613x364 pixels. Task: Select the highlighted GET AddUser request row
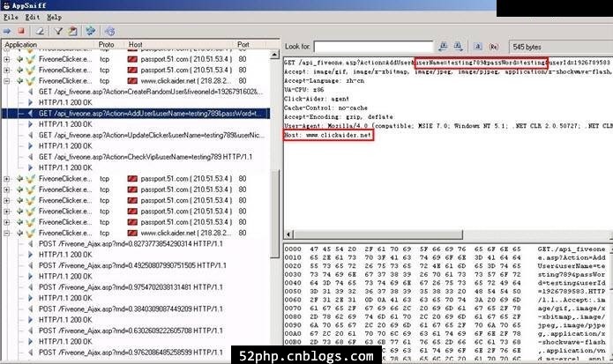(136, 114)
